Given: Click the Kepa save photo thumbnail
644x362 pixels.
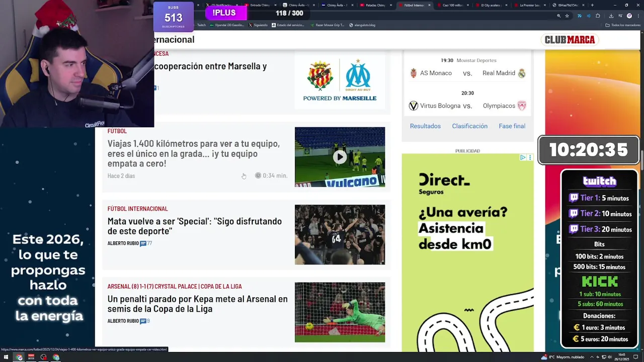Looking at the screenshot, I should click(x=340, y=312).
